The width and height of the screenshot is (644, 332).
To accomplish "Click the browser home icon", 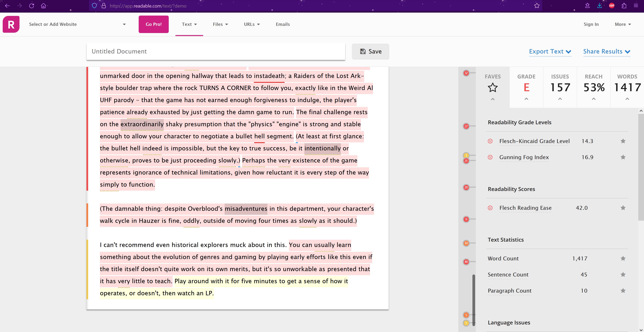I will click(43, 6).
